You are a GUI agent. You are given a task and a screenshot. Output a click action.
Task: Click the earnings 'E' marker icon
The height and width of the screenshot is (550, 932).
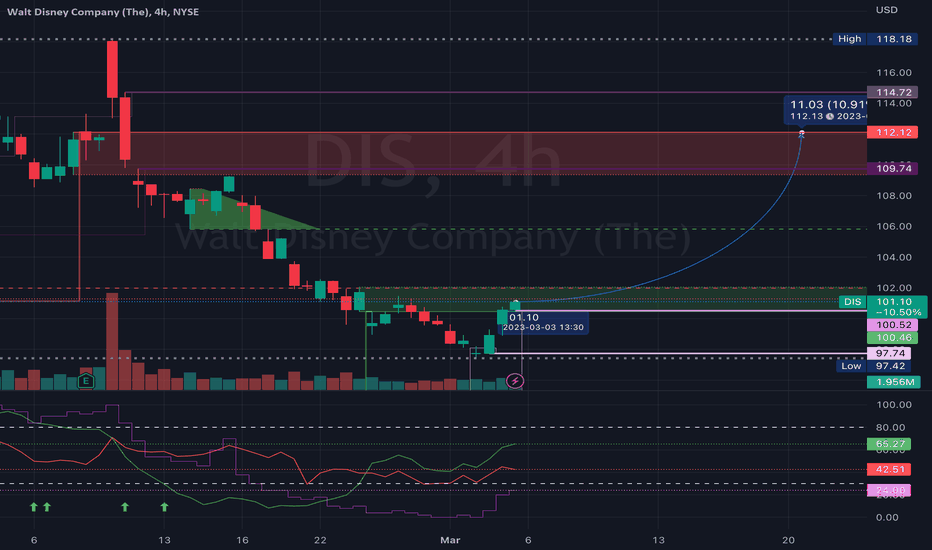click(x=86, y=381)
